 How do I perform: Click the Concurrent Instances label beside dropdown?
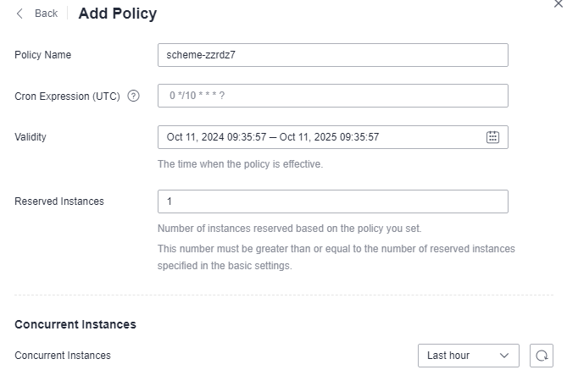click(x=63, y=356)
